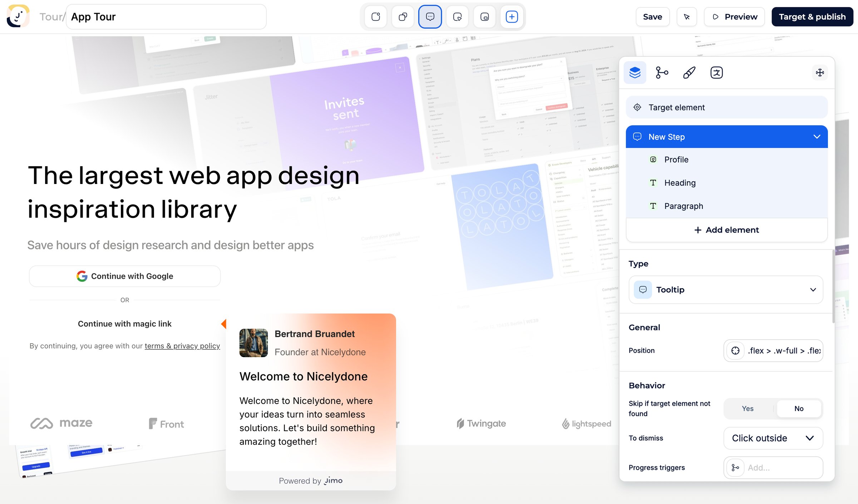Click the hotspot step icon with dot corner
This screenshot has height=504, width=858.
[x=376, y=17]
